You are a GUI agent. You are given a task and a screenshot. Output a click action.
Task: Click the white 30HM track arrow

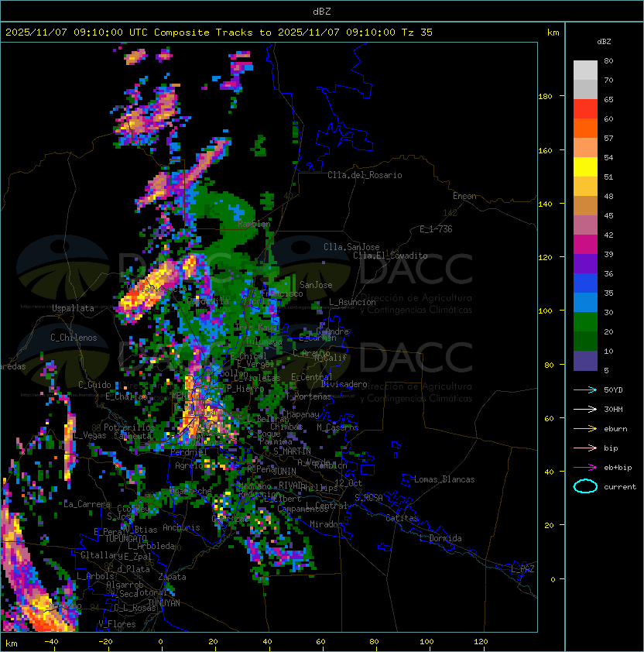[x=585, y=409]
